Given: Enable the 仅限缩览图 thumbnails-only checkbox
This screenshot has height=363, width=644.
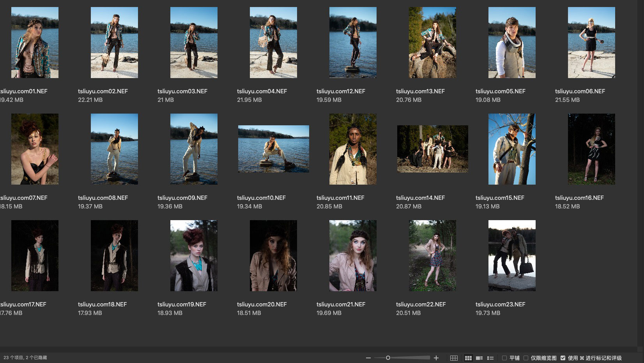Looking at the screenshot, I should coord(526,358).
